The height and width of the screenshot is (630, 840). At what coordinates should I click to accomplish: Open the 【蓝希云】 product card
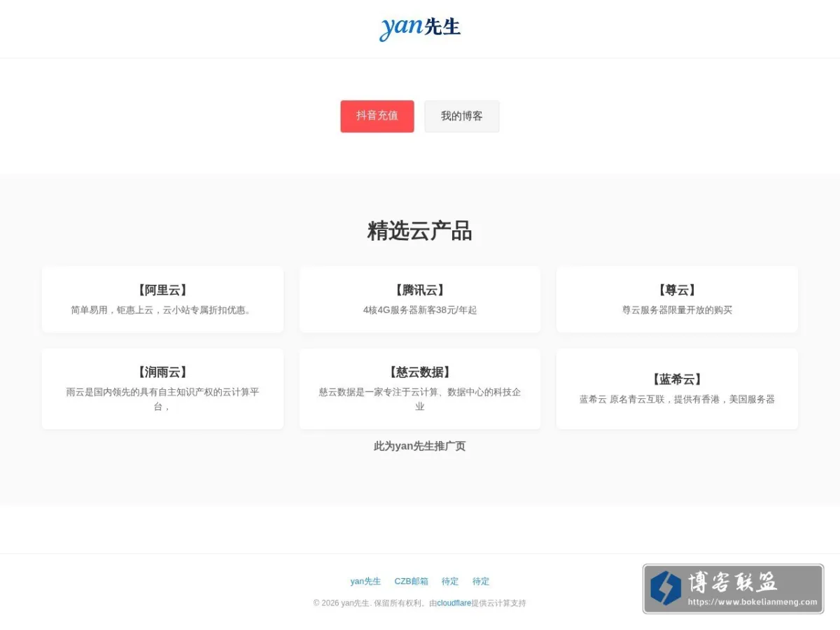(677, 388)
